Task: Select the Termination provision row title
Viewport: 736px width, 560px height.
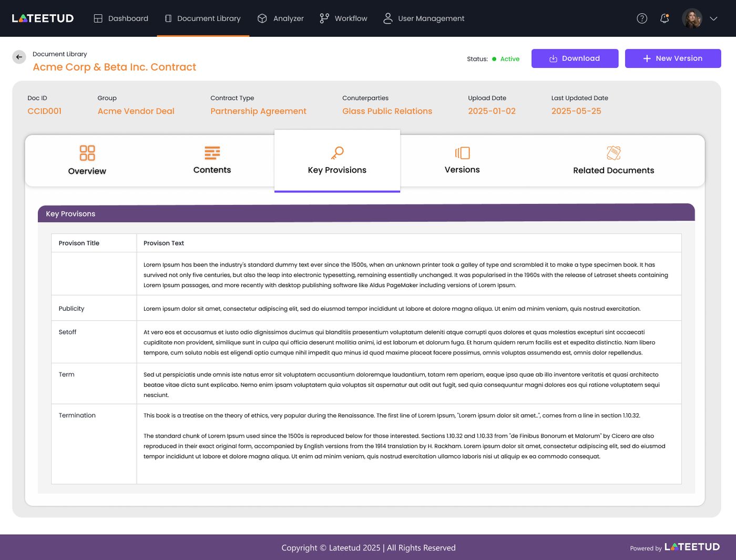Action: (x=77, y=415)
